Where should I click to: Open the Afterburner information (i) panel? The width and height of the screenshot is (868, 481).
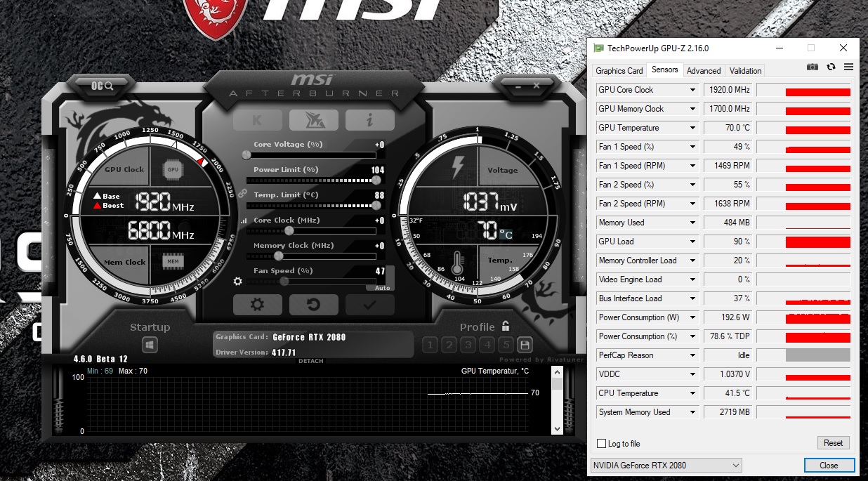[x=369, y=120]
